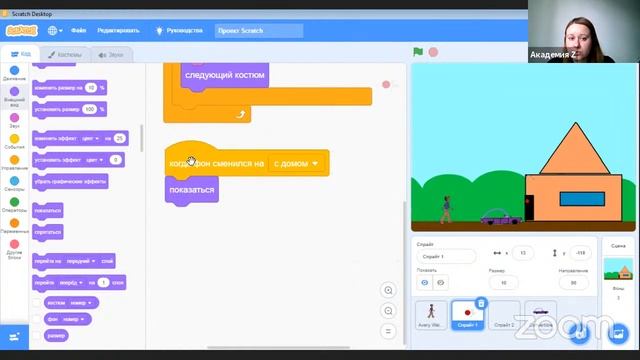Click the sprite y coordinate field

tap(580, 253)
